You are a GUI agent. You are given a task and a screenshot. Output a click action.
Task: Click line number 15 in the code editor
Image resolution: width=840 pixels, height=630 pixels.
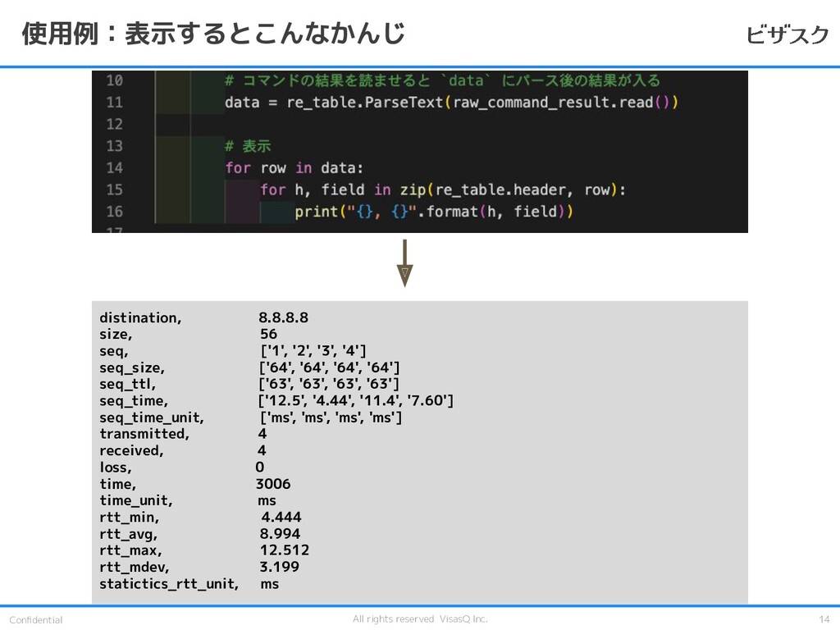[114, 189]
